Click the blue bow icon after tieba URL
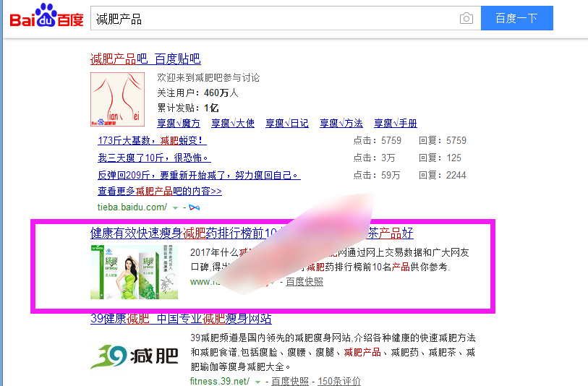The width and height of the screenshot is (588, 386). [195, 207]
